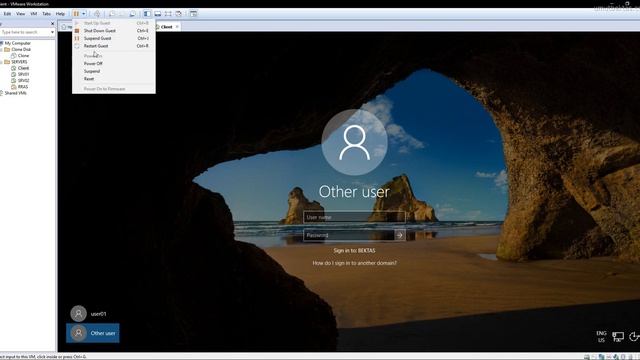This screenshot has width=640, height=360.
Task: Click the ENG US input language indicator
Action: tap(601, 337)
